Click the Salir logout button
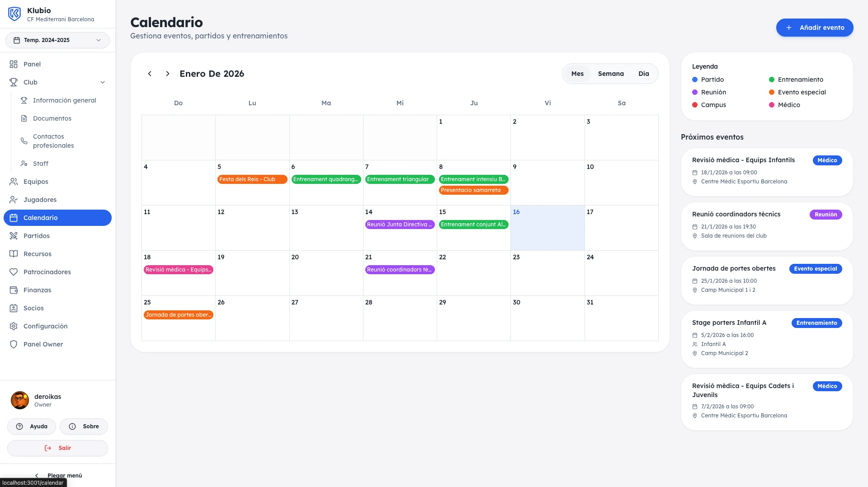 click(x=57, y=448)
